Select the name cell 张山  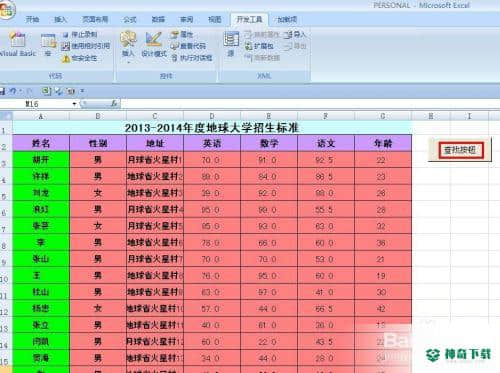(41, 259)
